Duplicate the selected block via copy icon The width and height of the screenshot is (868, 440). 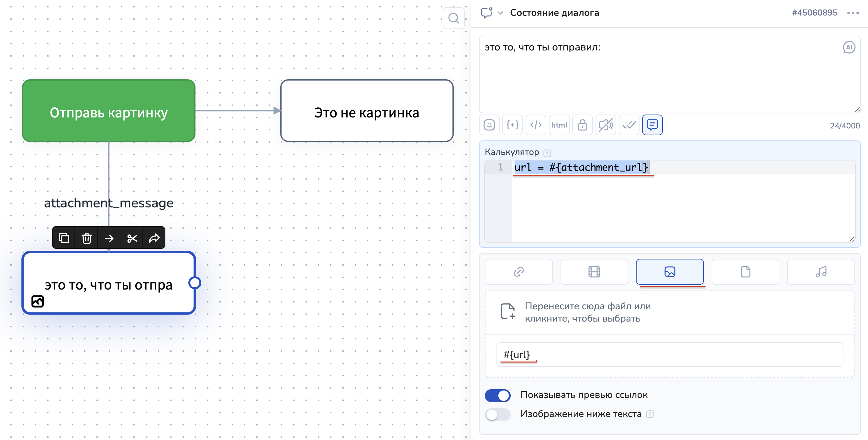(x=64, y=238)
